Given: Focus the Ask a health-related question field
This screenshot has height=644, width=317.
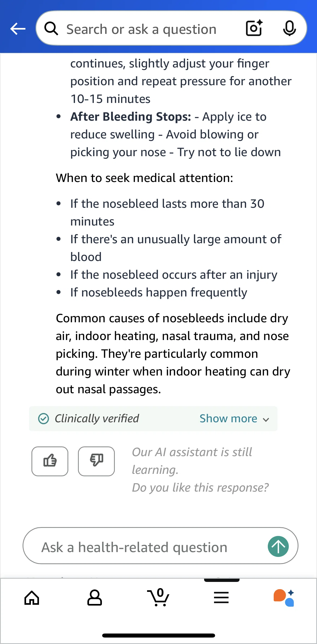Looking at the screenshot, I should [161, 546].
